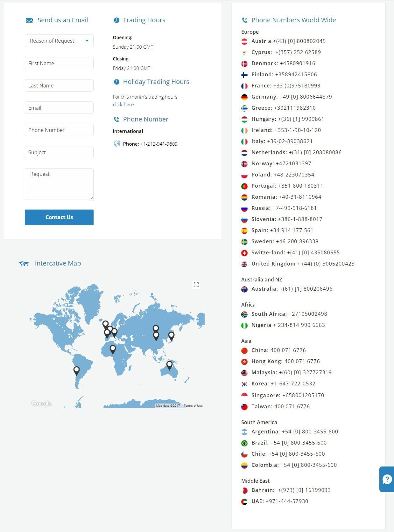
Task: Click the world map icon beside Intercative Map
Action: pyautogui.click(x=24, y=264)
